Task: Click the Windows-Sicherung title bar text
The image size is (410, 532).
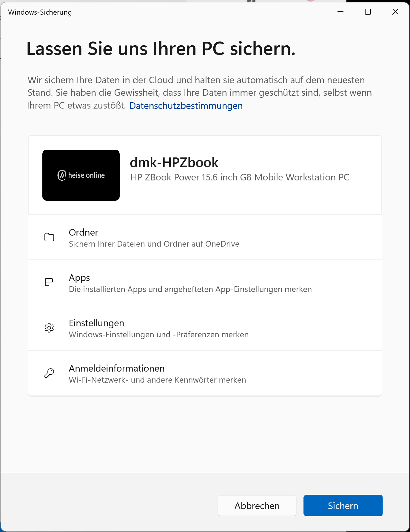Action: [x=40, y=12]
